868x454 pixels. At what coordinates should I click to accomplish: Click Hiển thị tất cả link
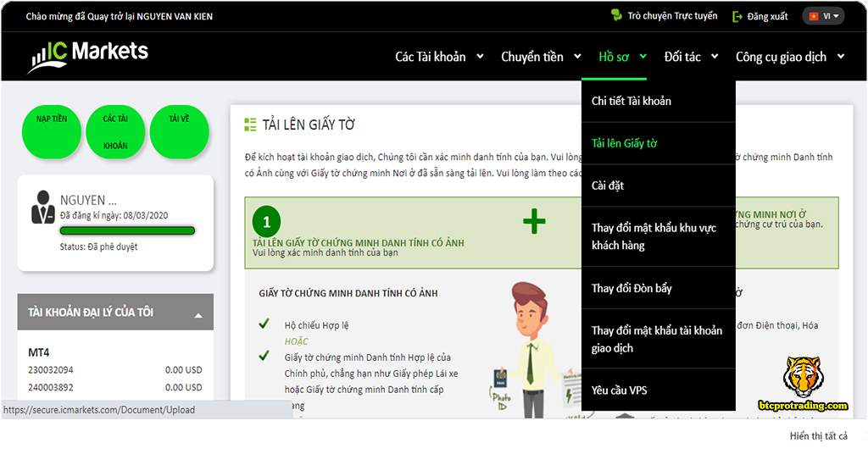[x=818, y=435]
